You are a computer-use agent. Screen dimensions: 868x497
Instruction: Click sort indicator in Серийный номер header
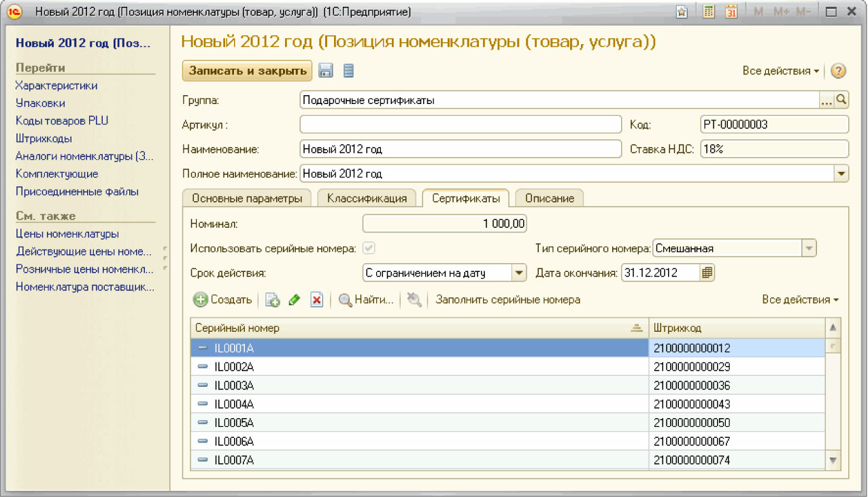tap(637, 328)
